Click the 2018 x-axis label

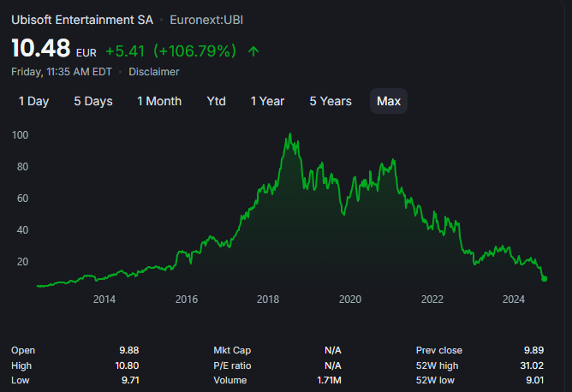(x=268, y=300)
